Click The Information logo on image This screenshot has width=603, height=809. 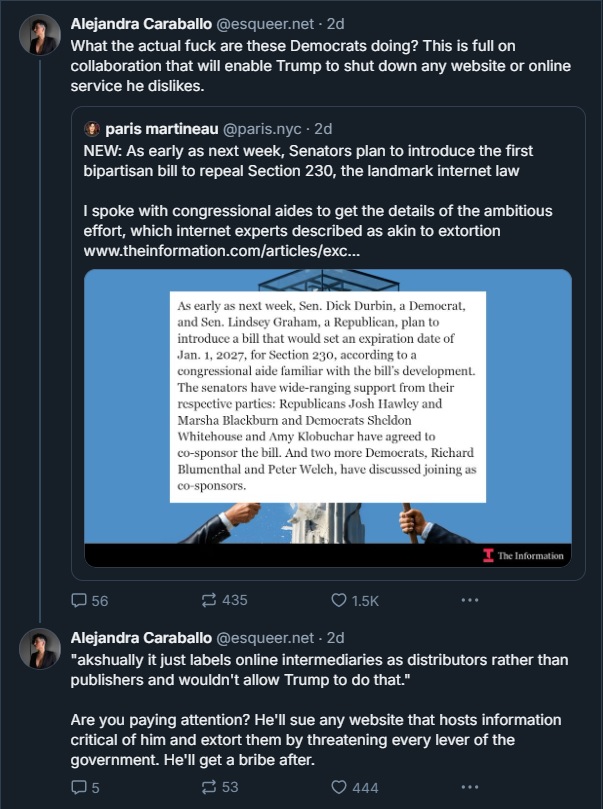coord(523,556)
